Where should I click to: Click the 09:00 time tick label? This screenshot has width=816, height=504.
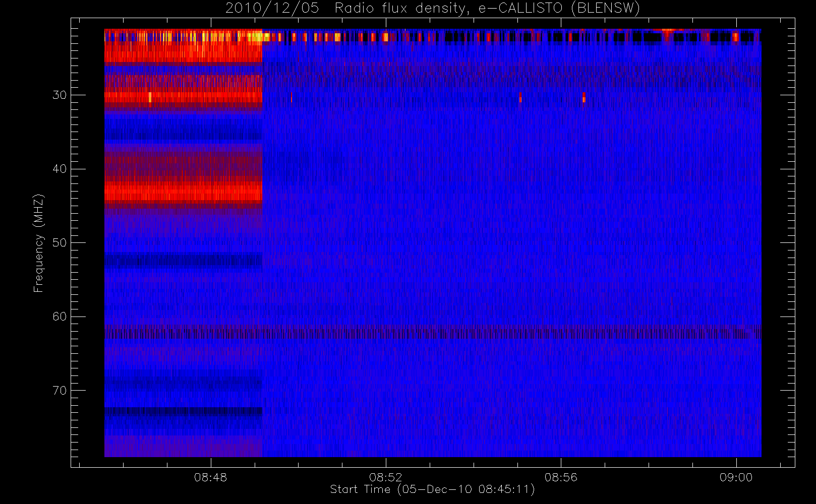pyautogui.click(x=736, y=477)
